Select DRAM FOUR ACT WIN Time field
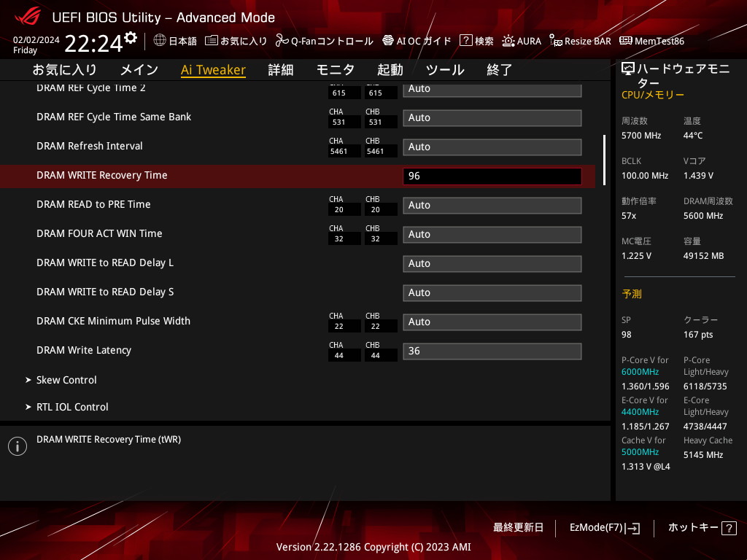This screenshot has width=747, height=560. [x=492, y=235]
